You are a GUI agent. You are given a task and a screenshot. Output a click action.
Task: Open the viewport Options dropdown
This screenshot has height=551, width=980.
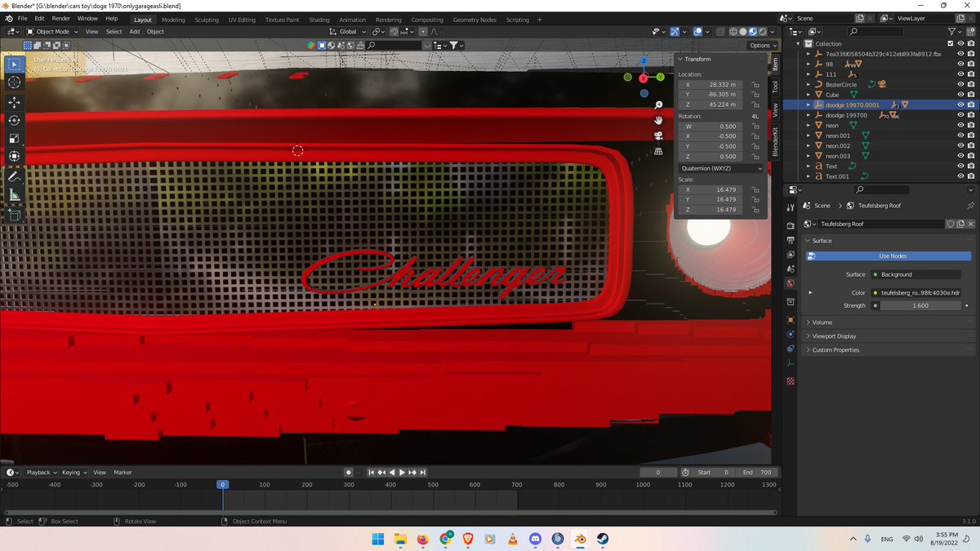click(762, 45)
